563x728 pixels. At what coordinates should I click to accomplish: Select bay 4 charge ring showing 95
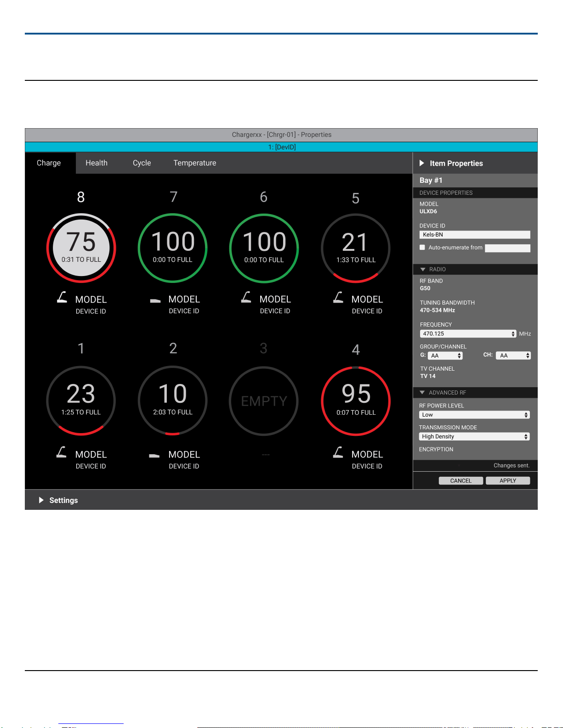[356, 401]
